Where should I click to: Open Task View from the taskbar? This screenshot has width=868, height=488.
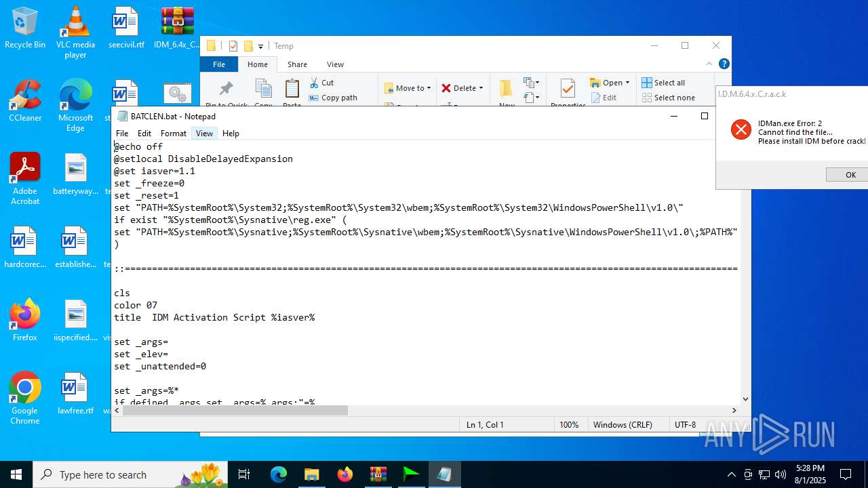pos(244,474)
